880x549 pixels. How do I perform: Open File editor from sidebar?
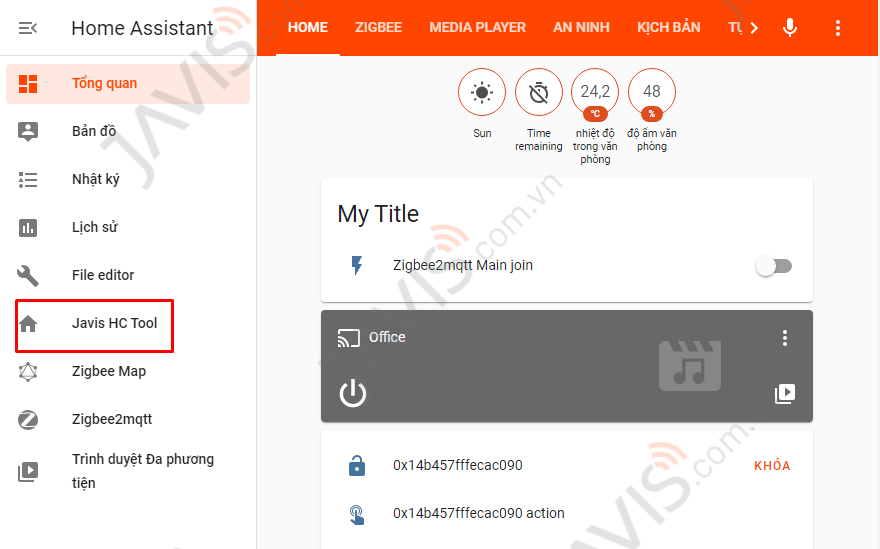click(x=128, y=276)
